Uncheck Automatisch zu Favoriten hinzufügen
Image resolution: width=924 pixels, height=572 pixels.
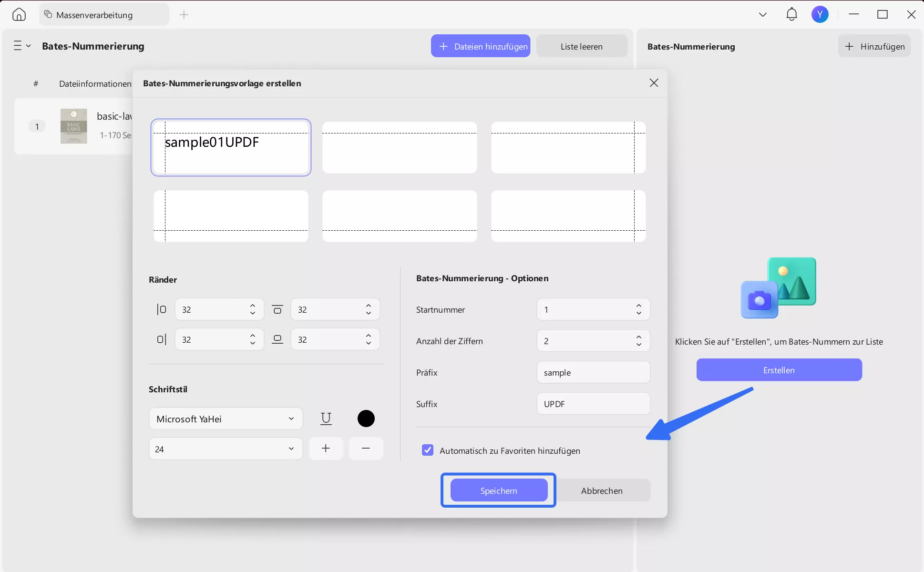pyautogui.click(x=428, y=450)
